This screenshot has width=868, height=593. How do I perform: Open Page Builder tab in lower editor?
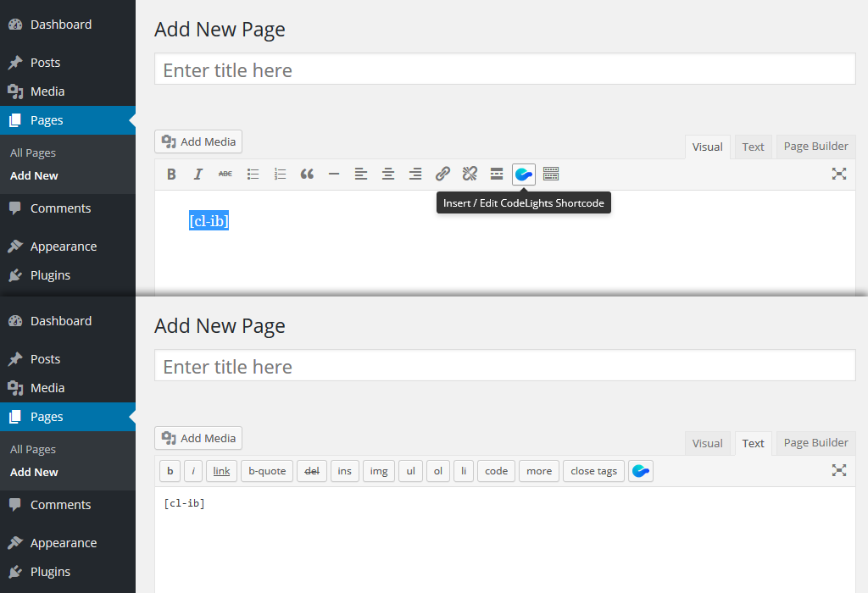pos(816,443)
